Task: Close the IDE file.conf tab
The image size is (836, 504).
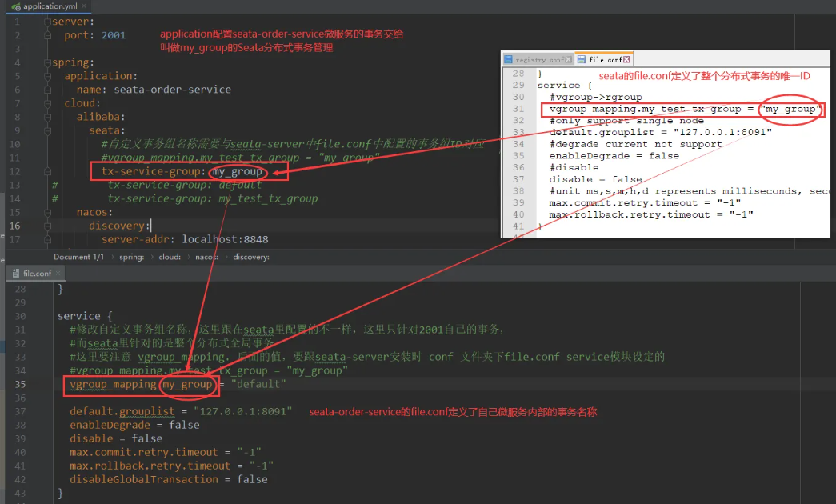Action: (58, 273)
